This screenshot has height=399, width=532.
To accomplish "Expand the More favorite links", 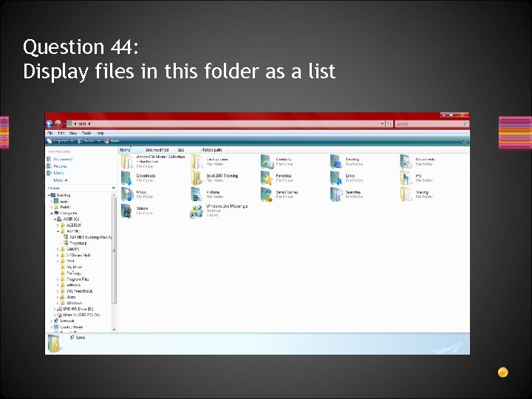I will [x=61, y=180].
